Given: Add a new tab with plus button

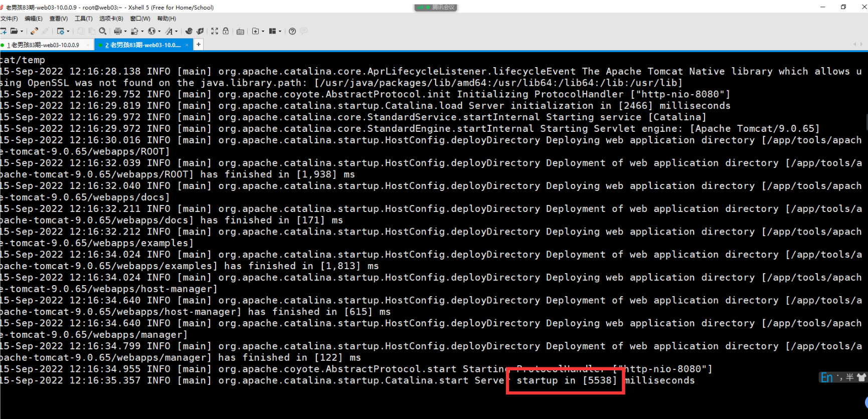Looking at the screenshot, I should (x=199, y=45).
